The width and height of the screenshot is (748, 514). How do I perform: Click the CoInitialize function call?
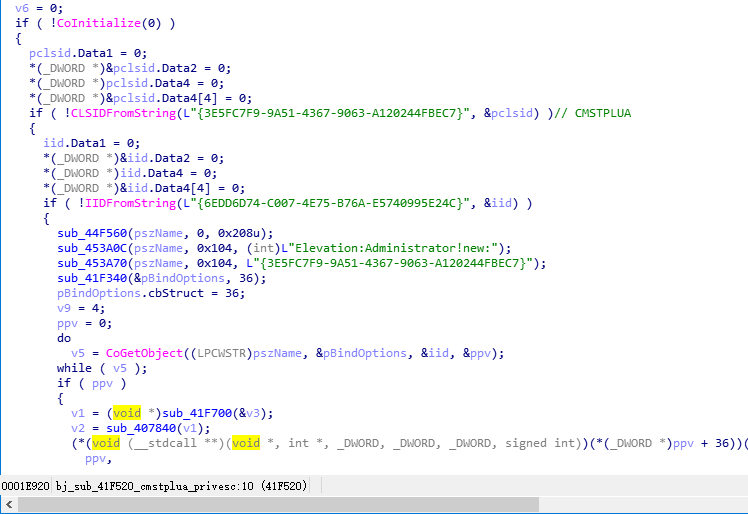point(99,23)
